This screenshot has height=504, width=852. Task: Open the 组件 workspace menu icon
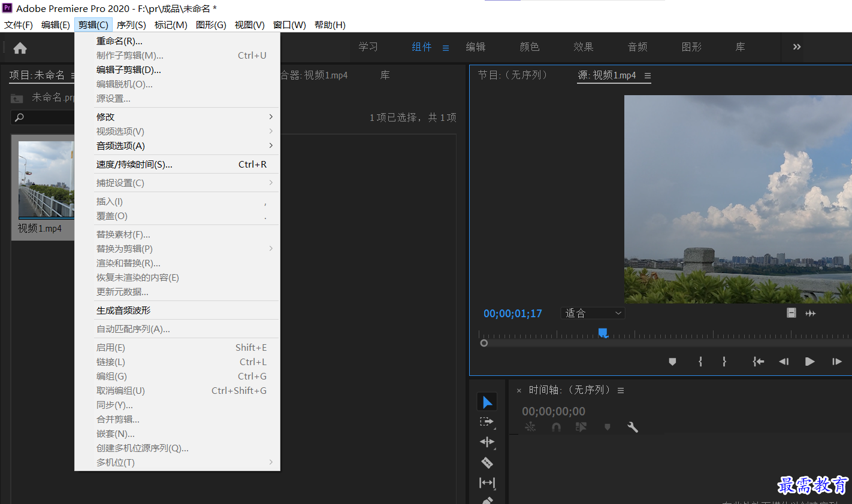click(x=446, y=48)
